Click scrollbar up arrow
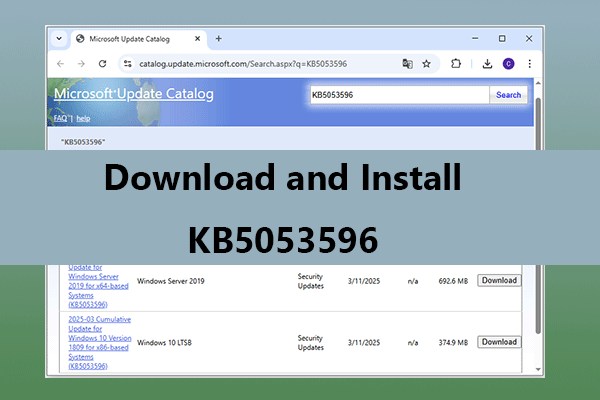The width and height of the screenshot is (600, 400). 538,83
